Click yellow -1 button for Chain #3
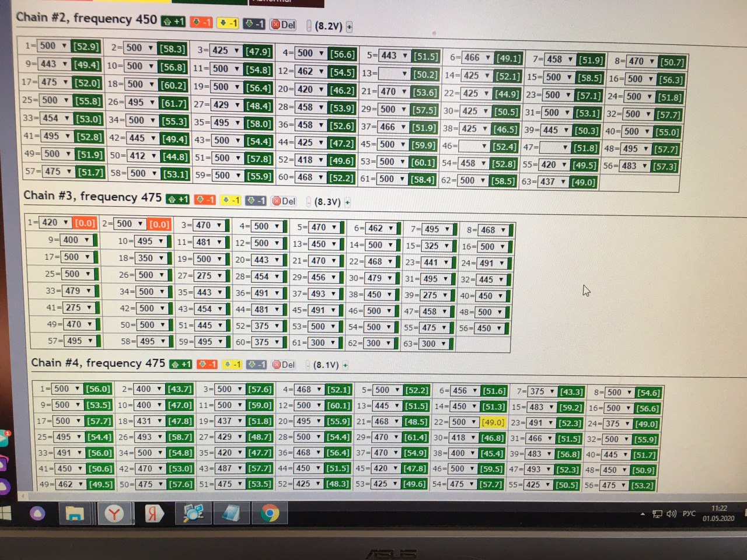This screenshot has height=560, width=747. (x=230, y=200)
